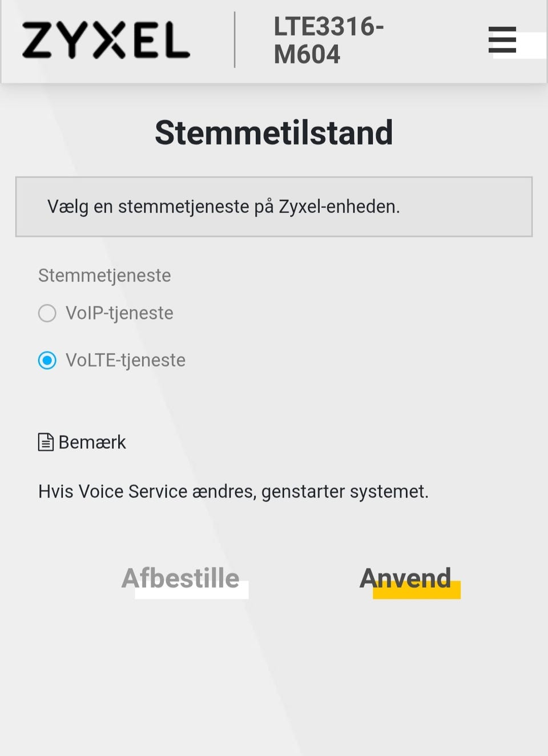
Task: Click the stylized X in the ZYXEL logo
Action: click(106, 41)
